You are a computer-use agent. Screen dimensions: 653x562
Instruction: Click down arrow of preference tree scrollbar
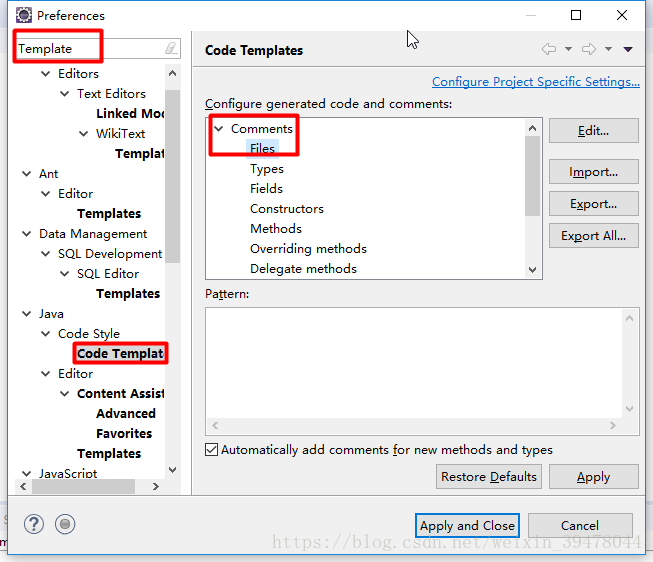[x=172, y=470]
